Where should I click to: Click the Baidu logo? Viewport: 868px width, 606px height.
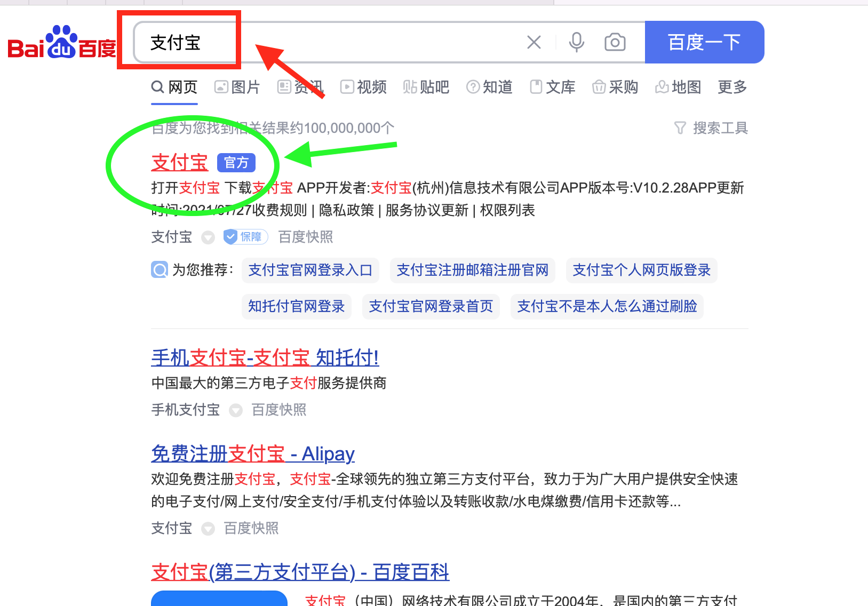coord(62,42)
